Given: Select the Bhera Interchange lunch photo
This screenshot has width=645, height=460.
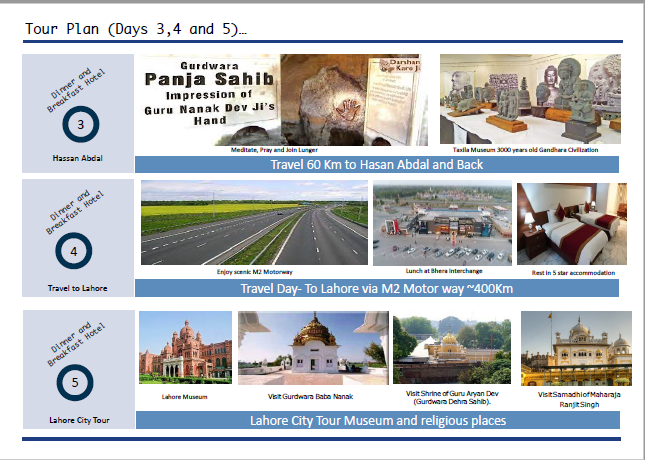Looking at the screenshot, I should click(441, 223).
